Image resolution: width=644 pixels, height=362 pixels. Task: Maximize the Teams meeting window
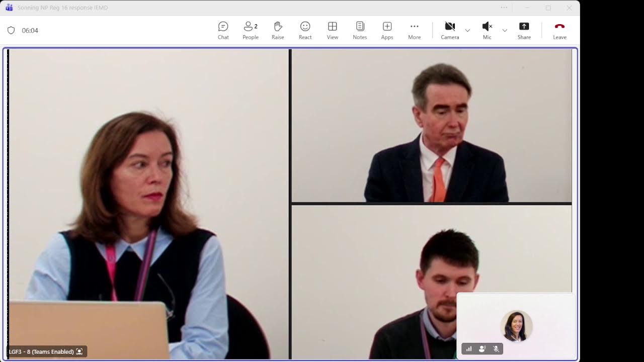tap(548, 8)
